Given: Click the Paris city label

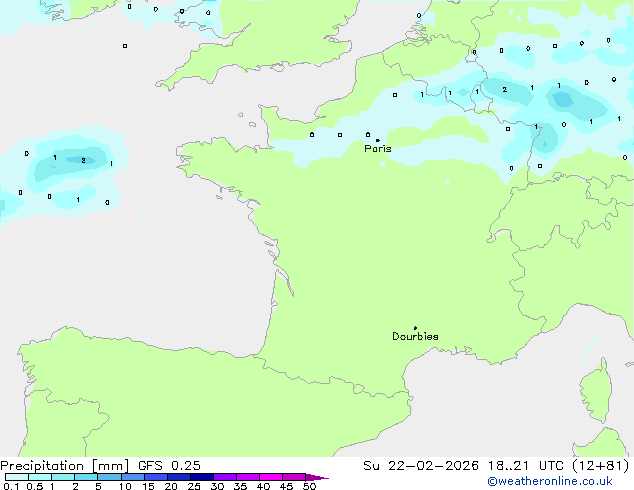Looking at the screenshot, I should [378, 149].
